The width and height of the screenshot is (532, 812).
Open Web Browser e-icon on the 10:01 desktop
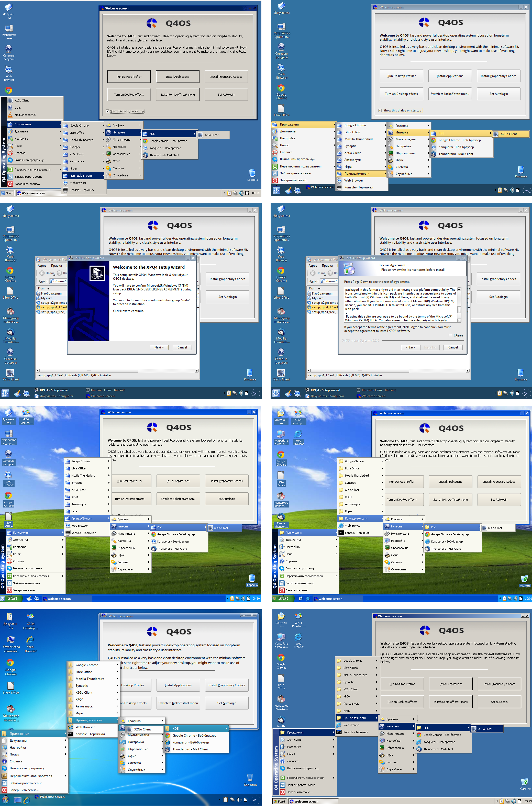[x=298, y=437]
